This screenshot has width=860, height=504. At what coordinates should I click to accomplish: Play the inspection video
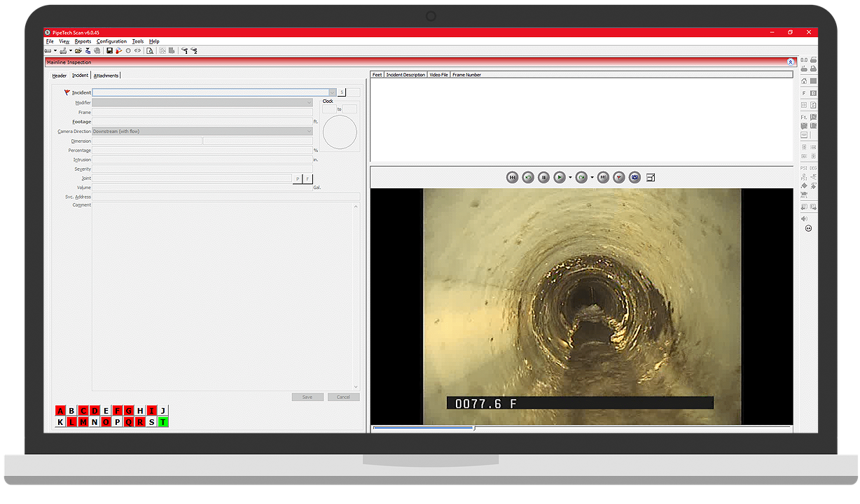[x=560, y=177]
